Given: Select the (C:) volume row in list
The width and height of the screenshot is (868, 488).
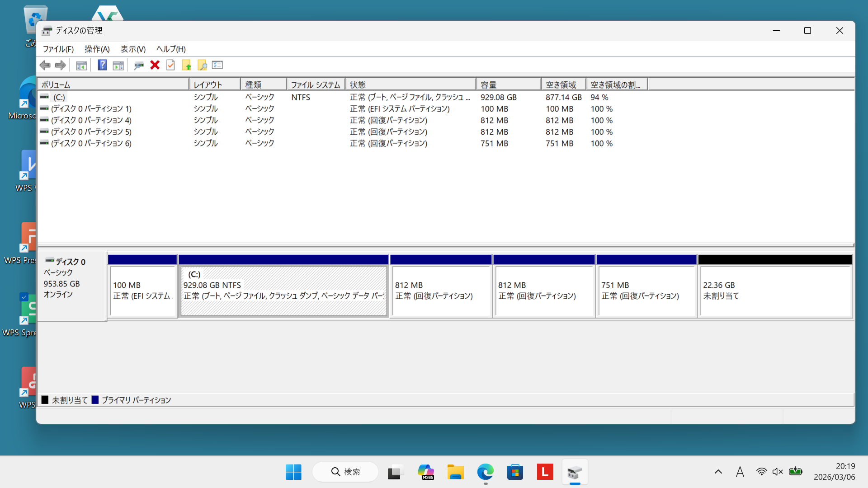Looking at the screenshot, I should pos(59,97).
